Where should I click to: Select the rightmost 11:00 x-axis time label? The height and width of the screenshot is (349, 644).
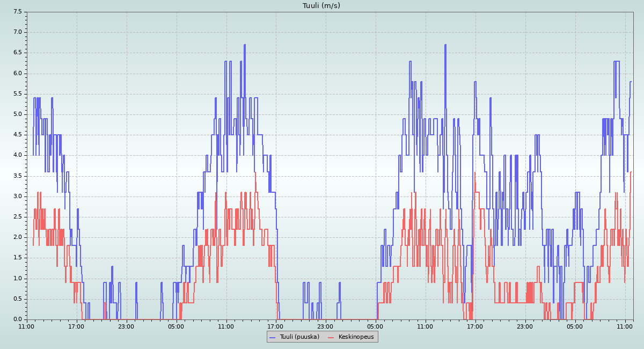tap(625, 326)
